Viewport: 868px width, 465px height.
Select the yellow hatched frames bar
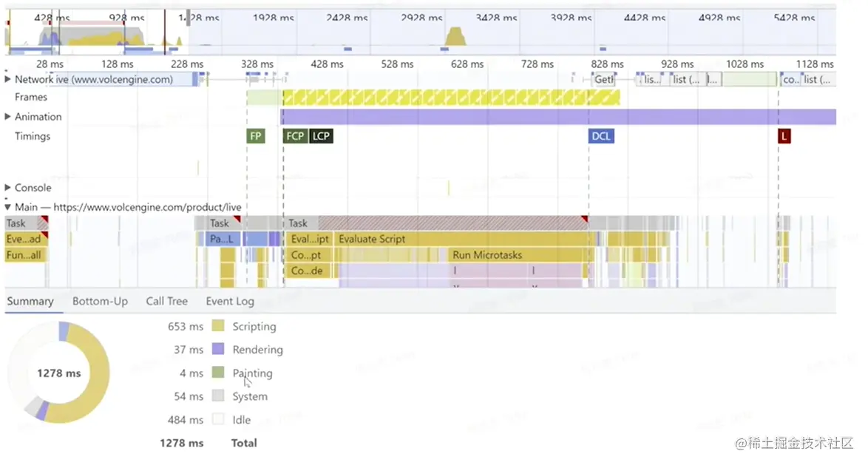point(452,98)
